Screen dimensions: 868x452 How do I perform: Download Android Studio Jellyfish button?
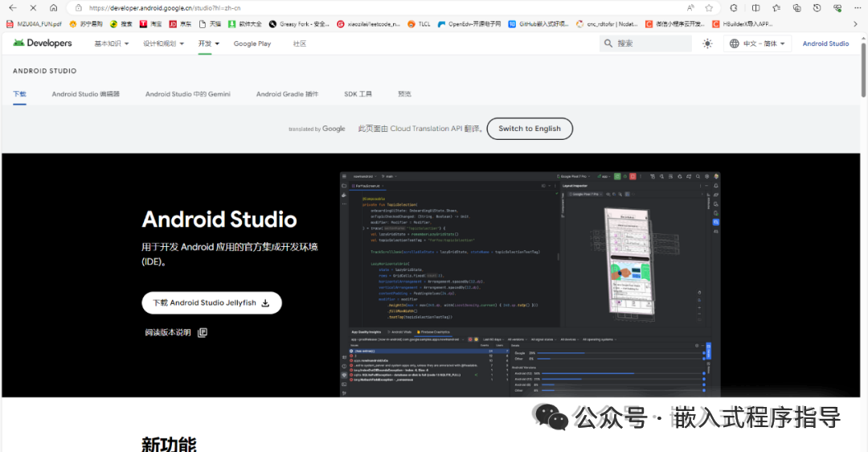point(211,303)
